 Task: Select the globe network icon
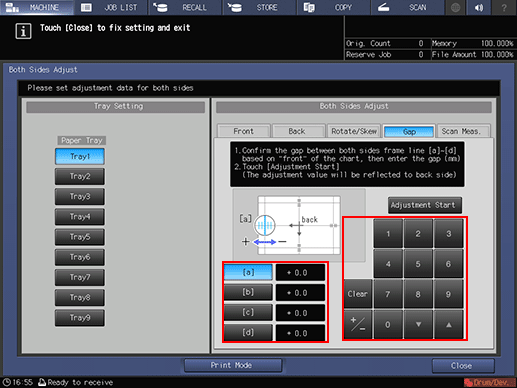[x=455, y=7]
